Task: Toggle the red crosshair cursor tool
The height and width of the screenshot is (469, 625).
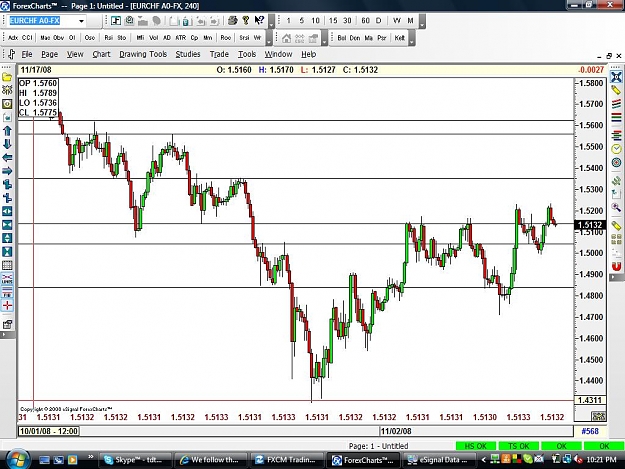Action: coord(7,306)
